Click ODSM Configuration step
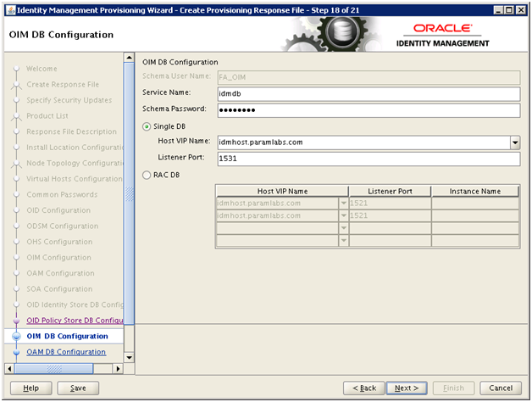Image resolution: width=532 pixels, height=402 pixels. [x=63, y=226]
